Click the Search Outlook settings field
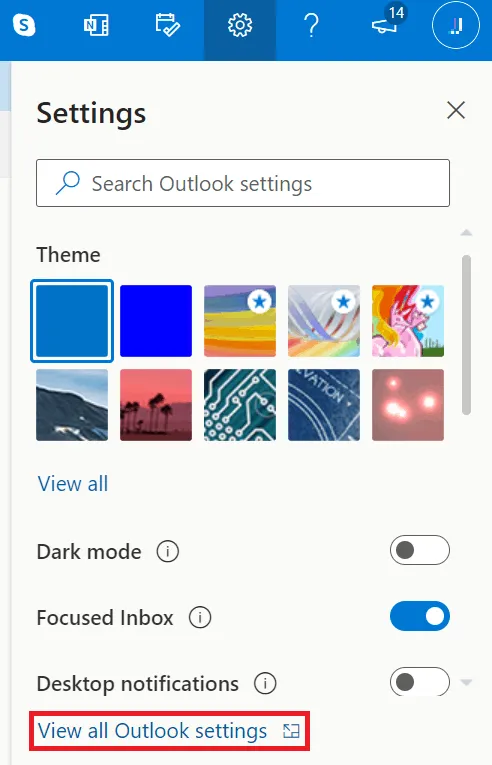 point(243,183)
